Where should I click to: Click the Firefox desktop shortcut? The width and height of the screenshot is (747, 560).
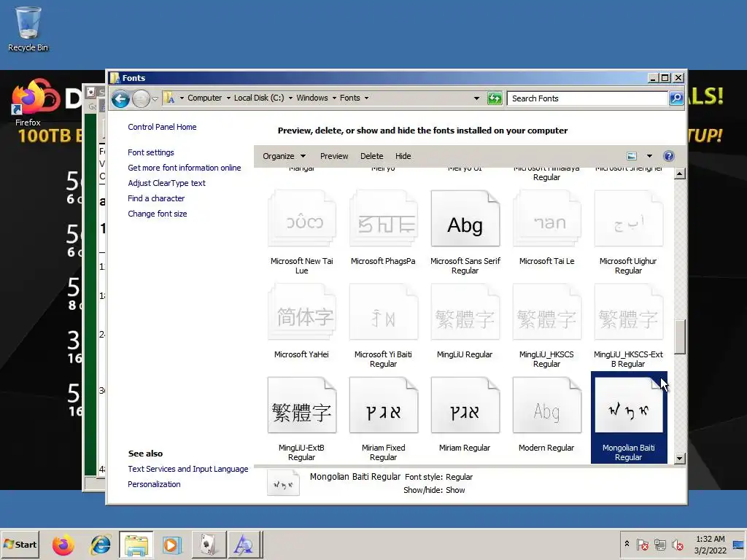click(x=28, y=102)
